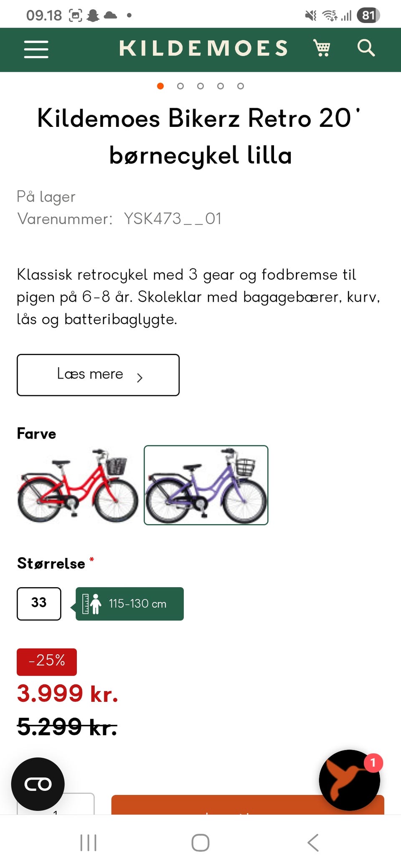
Task: Tap the orange add to cart button
Action: [x=217, y=805]
